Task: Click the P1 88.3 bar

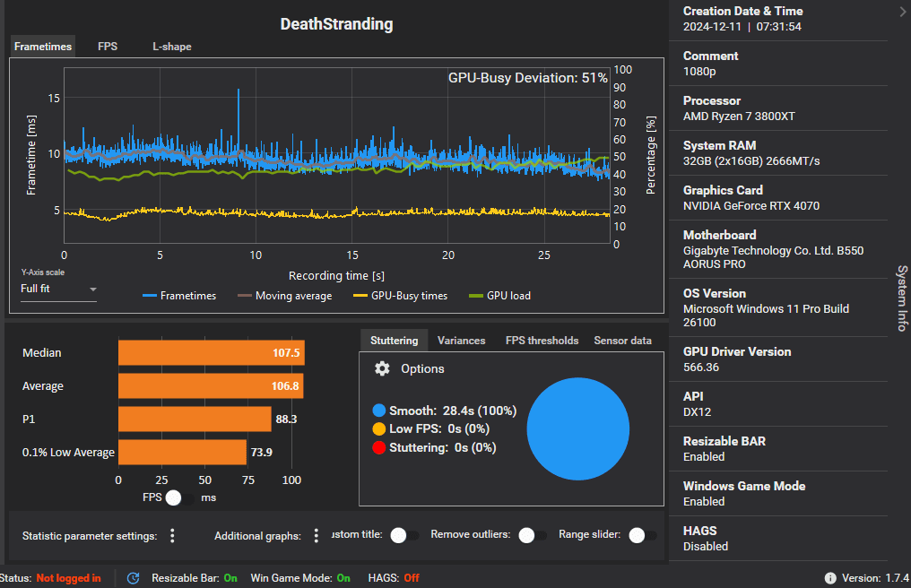Action: 195,419
